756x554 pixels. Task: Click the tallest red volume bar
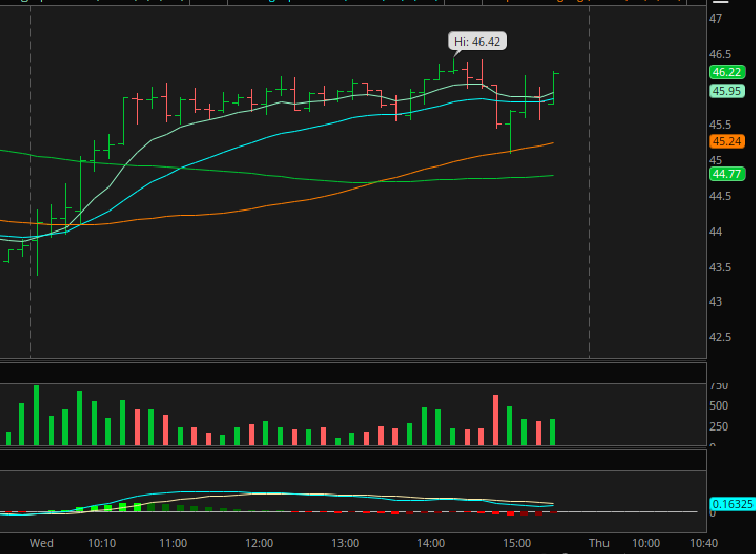pyautogui.click(x=496, y=420)
